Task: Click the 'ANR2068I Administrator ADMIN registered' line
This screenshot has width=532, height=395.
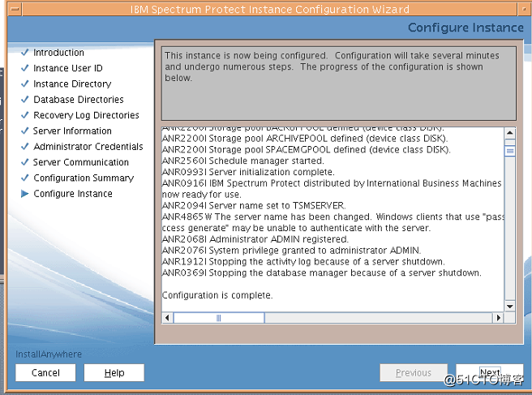Action: pos(255,239)
